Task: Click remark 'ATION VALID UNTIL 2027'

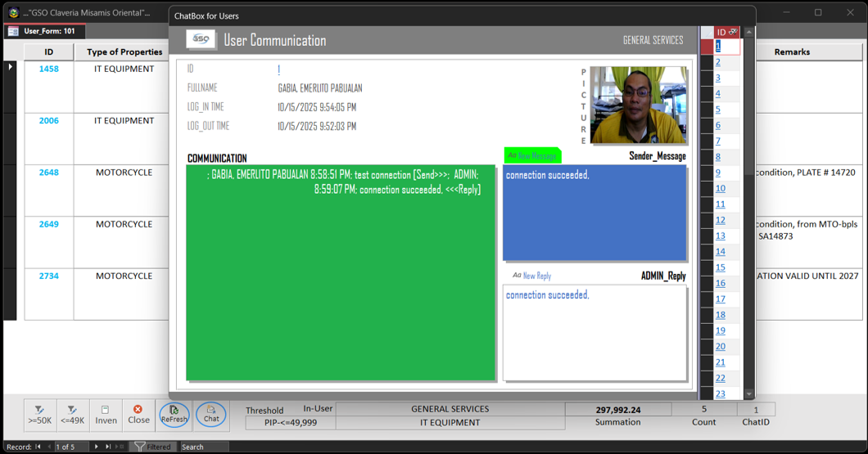Action: 807,276
